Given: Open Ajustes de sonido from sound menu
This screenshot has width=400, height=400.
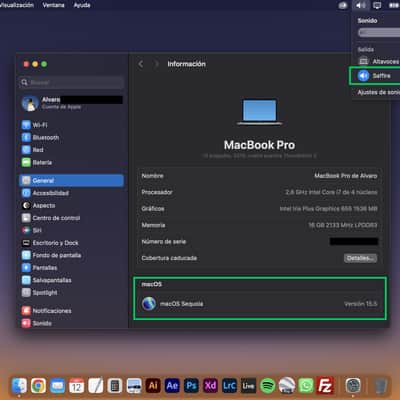Looking at the screenshot, I should point(378,92).
